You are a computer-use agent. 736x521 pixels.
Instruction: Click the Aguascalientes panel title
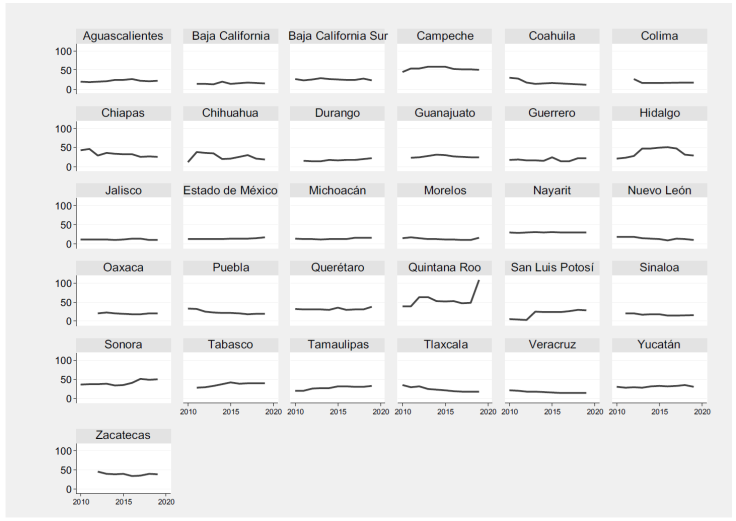(x=124, y=36)
